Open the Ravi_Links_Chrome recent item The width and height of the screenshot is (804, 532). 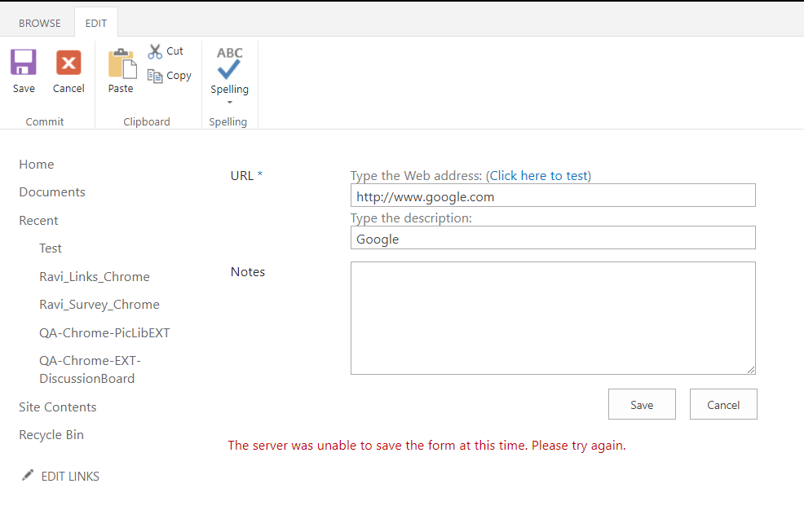(x=95, y=277)
